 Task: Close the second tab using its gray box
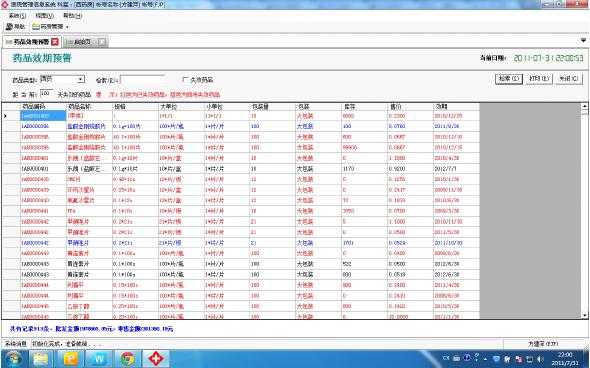coord(102,42)
